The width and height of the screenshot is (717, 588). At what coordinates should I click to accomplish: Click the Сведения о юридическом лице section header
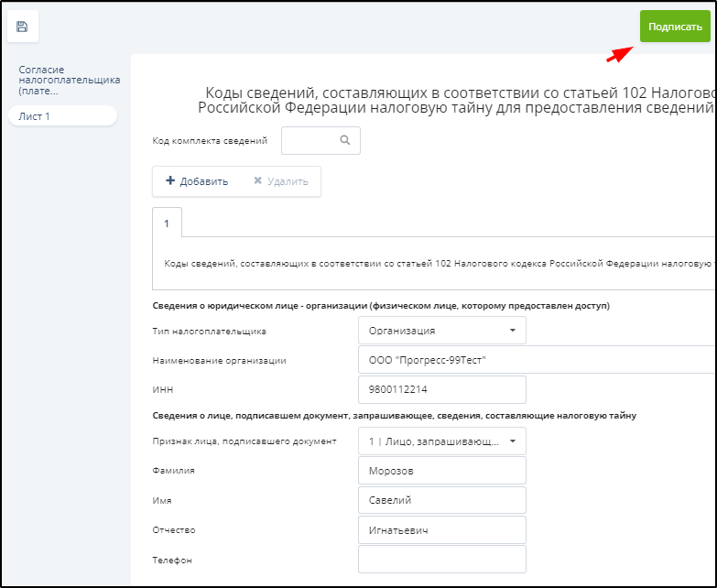(x=381, y=305)
